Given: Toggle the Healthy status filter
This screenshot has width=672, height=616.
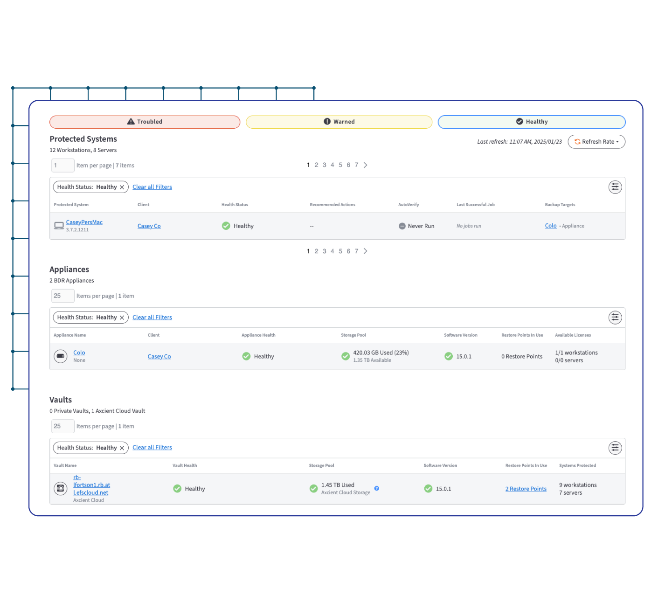Looking at the screenshot, I should pyautogui.click(x=532, y=122).
